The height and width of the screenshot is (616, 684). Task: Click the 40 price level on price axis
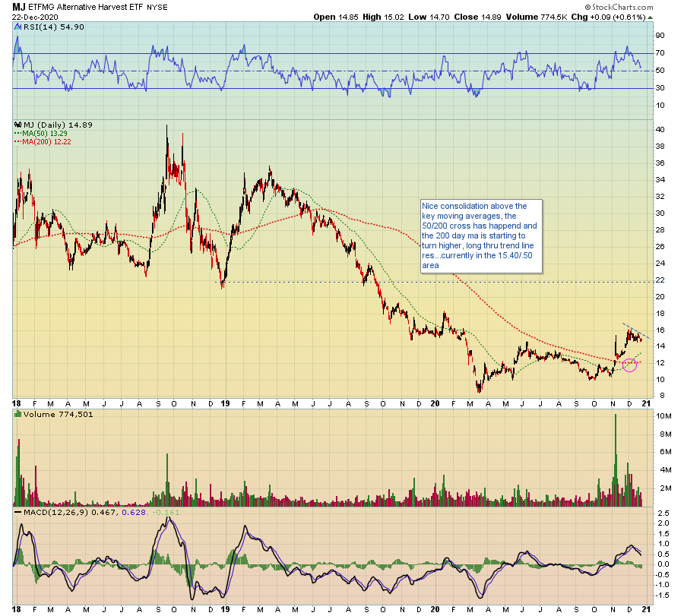click(x=660, y=129)
